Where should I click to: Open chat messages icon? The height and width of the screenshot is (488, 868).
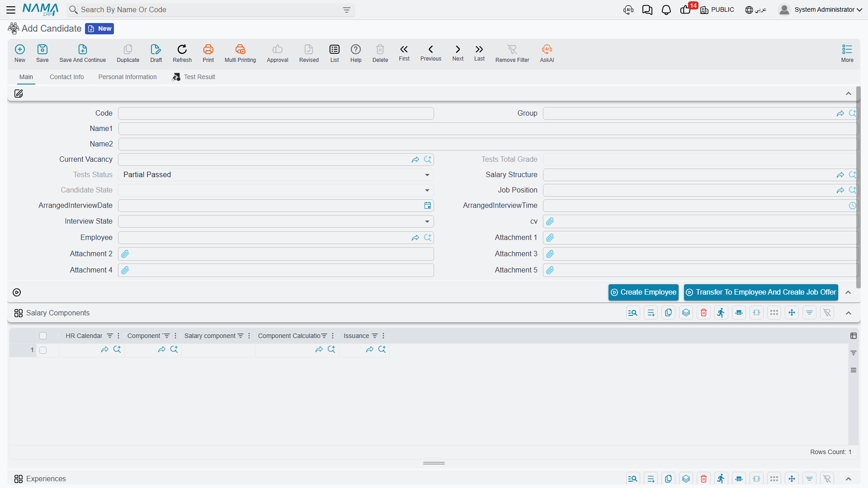(647, 10)
